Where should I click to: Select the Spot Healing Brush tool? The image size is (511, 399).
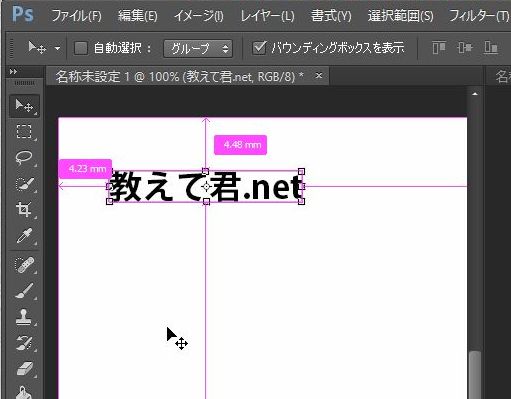click(24, 264)
